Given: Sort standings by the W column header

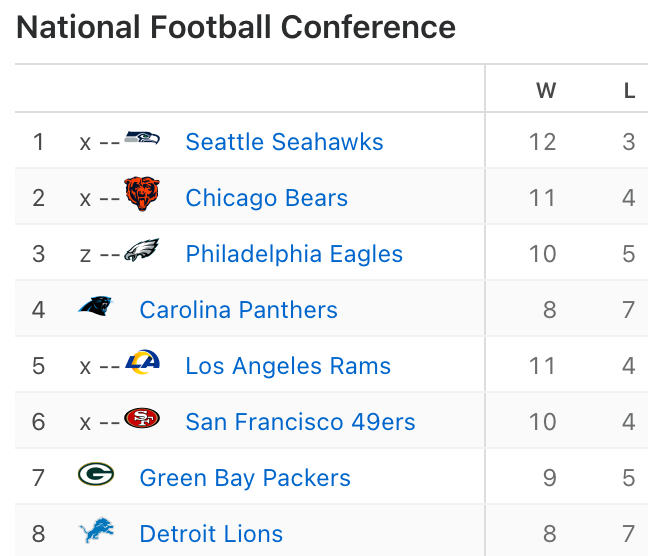Looking at the screenshot, I should click(x=546, y=91).
